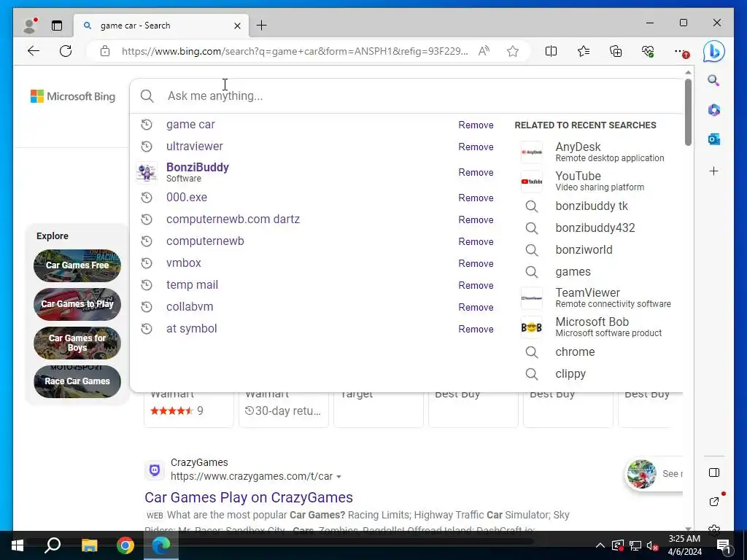Activate Read aloud icon in address bar
Screen dimensions: 747x560
[x=484, y=51]
